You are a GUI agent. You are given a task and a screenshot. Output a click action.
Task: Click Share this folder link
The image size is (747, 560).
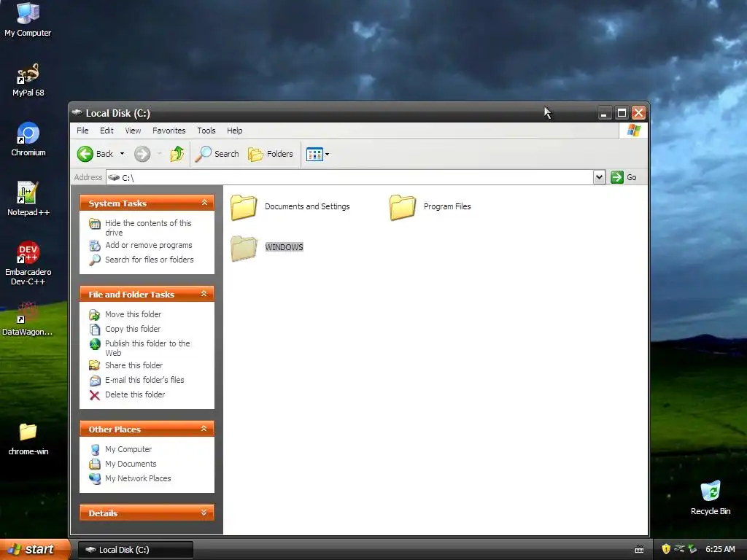click(x=134, y=365)
